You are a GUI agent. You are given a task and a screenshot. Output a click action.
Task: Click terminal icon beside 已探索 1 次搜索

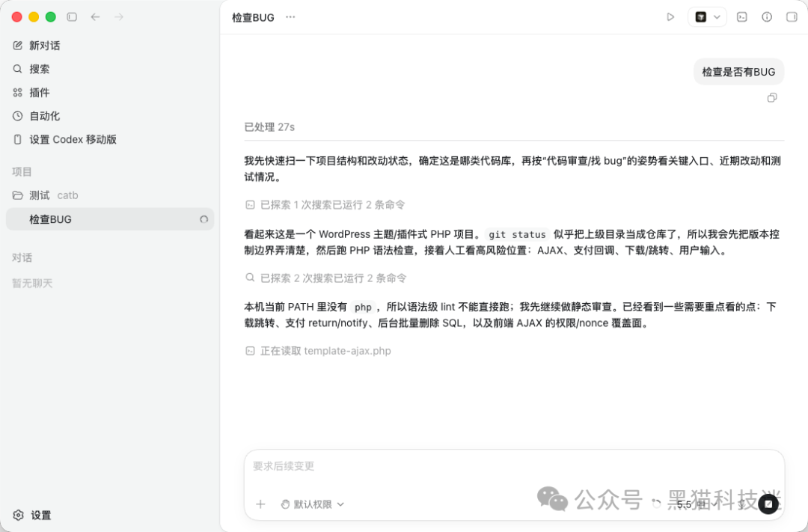pos(250,205)
